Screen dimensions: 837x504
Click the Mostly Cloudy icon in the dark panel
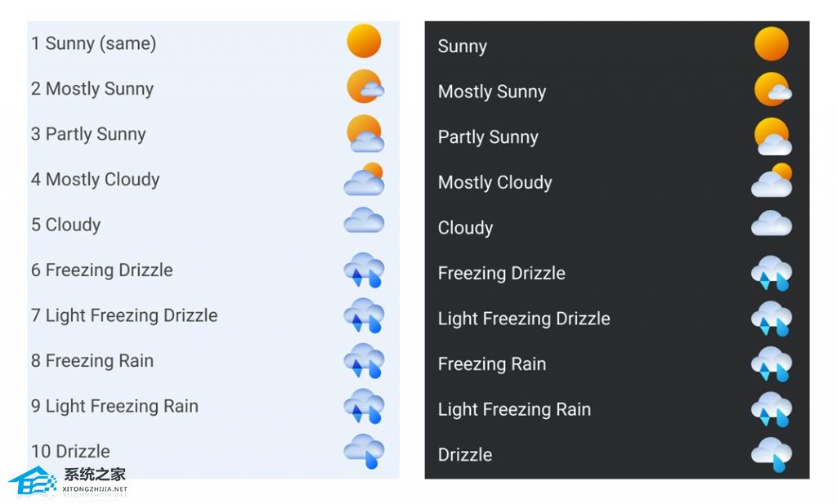tap(772, 181)
